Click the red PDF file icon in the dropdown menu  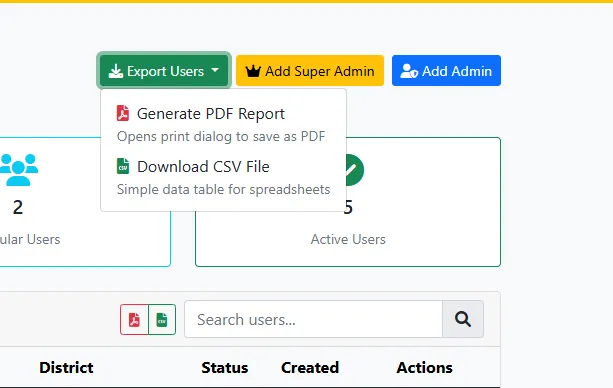coord(123,113)
